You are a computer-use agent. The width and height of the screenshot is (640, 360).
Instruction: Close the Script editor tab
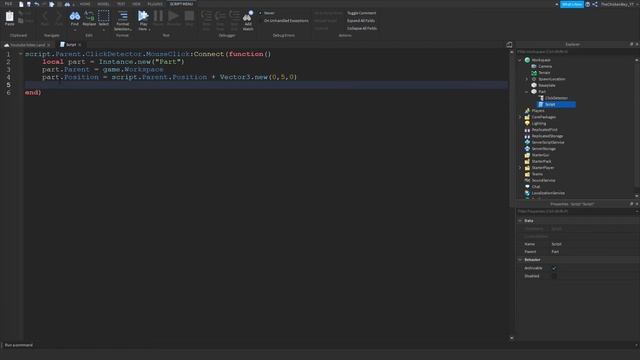(x=80, y=45)
